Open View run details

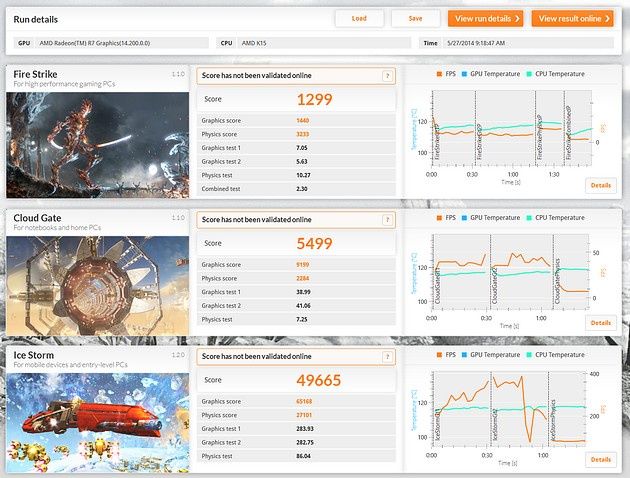coord(485,18)
